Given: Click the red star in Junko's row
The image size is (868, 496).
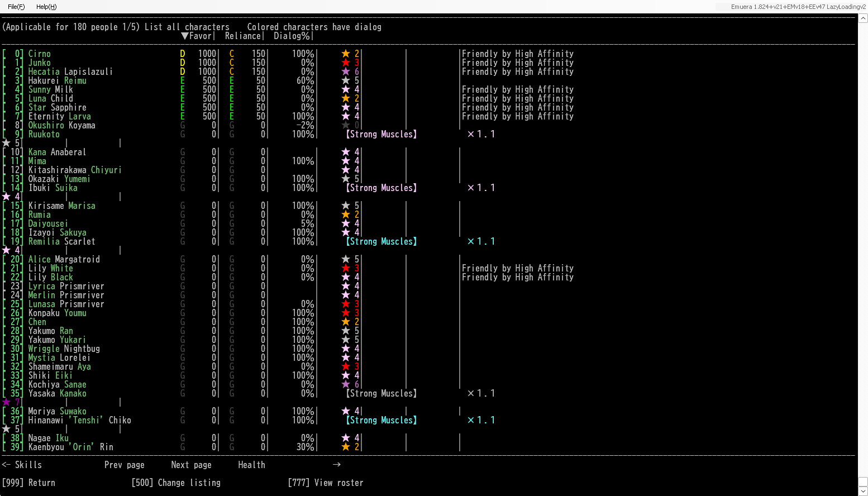Looking at the screenshot, I should pos(346,63).
